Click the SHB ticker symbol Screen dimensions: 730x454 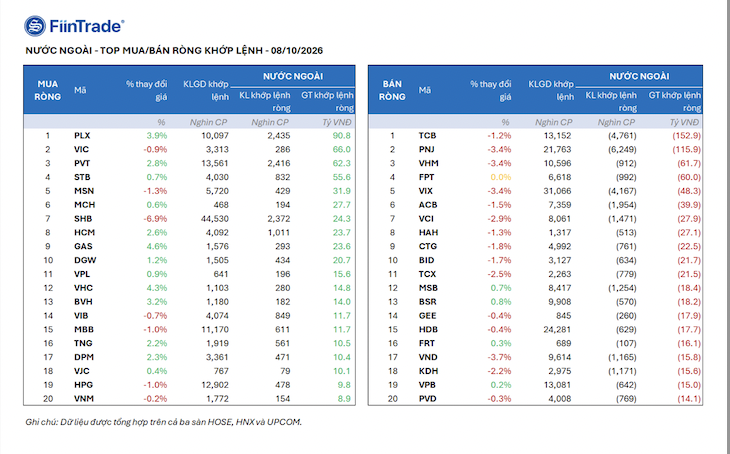click(83, 219)
